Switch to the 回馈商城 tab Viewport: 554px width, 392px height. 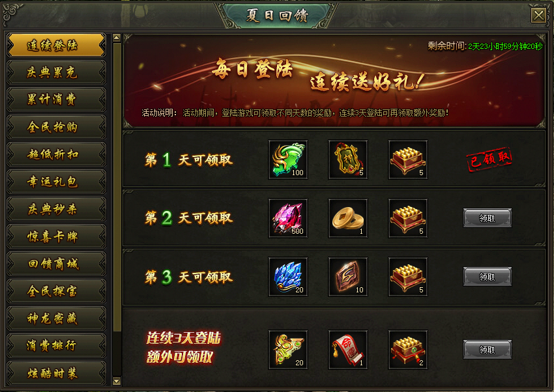tap(56, 264)
